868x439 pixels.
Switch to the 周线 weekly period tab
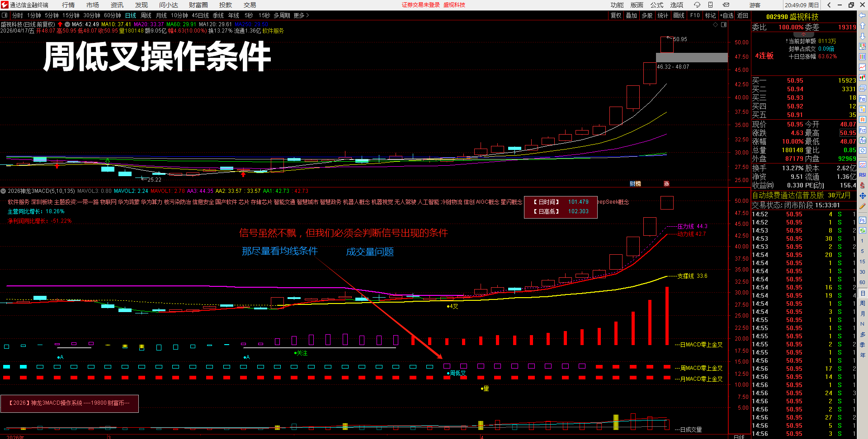coord(146,15)
